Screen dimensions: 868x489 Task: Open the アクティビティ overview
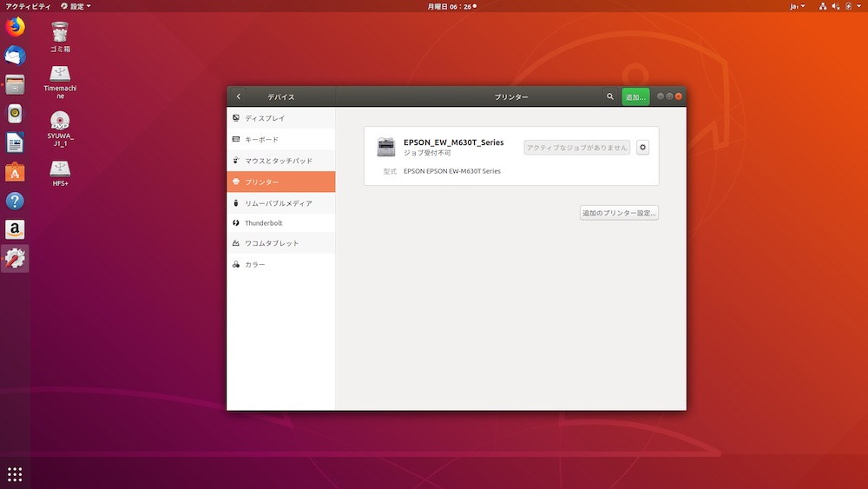(28, 6)
